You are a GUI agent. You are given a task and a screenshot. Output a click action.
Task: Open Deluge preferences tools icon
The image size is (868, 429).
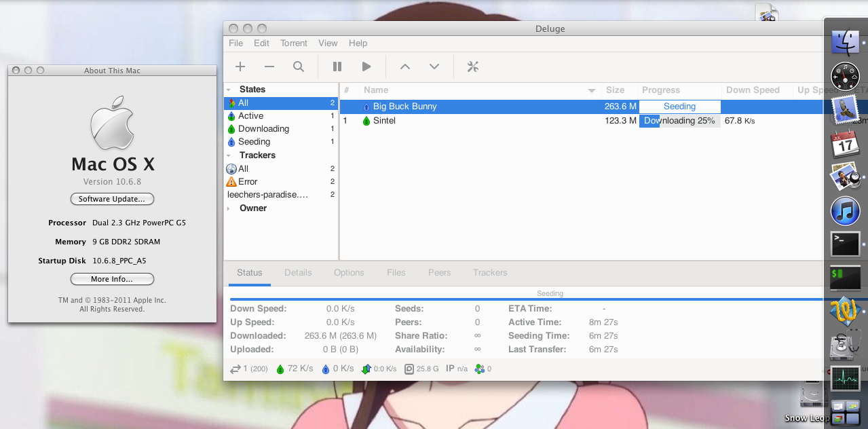tap(473, 67)
